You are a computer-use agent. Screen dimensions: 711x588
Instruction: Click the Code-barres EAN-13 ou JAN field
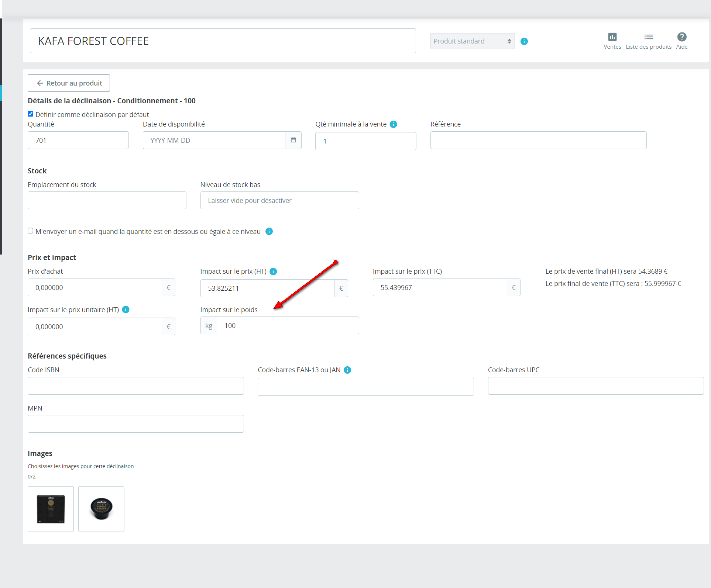(x=366, y=387)
